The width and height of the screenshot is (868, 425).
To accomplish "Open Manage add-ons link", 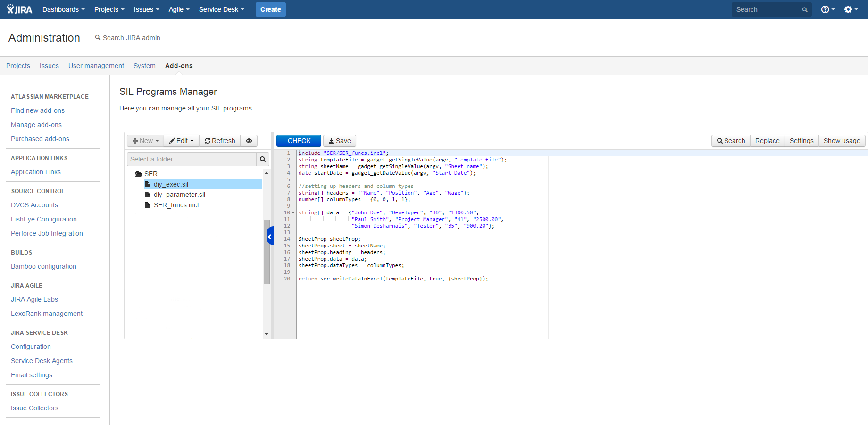I will [x=36, y=125].
